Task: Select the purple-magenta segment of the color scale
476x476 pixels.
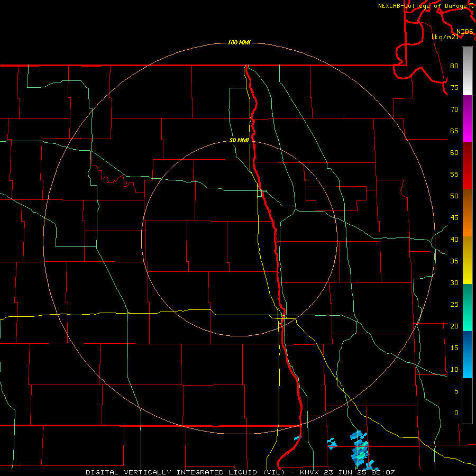Action: (x=467, y=118)
